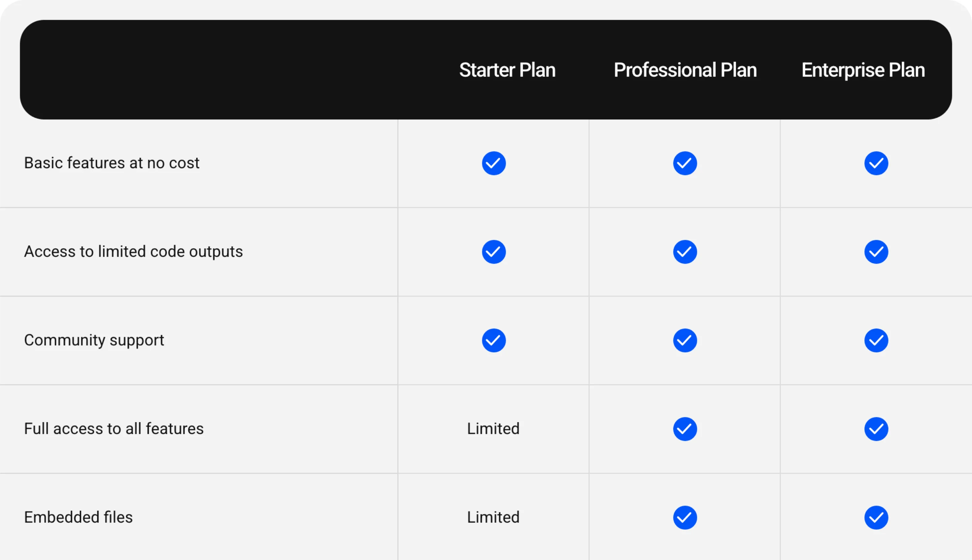The width and height of the screenshot is (972, 560).
Task: Click Starter checkmark for limited code outputs
Action: pyautogui.click(x=494, y=252)
